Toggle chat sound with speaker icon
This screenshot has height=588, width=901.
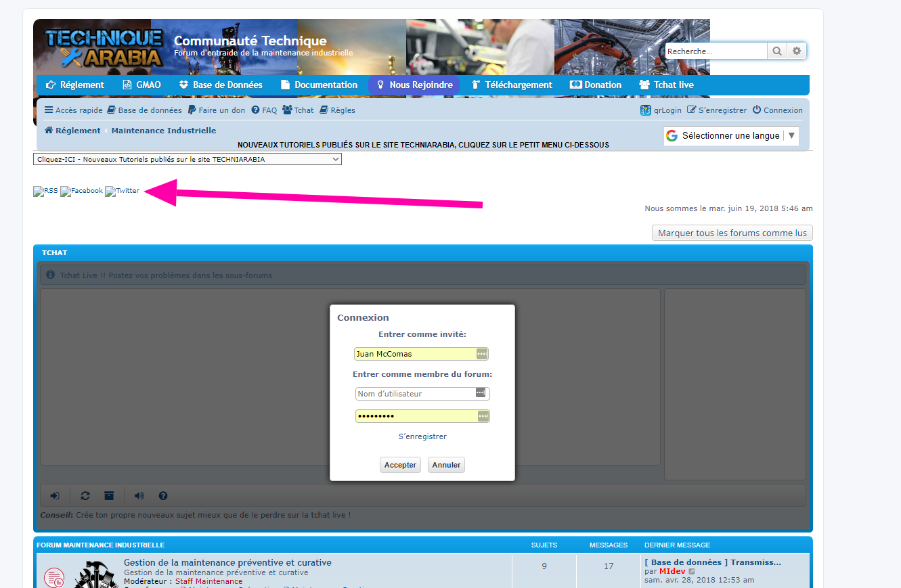point(139,496)
